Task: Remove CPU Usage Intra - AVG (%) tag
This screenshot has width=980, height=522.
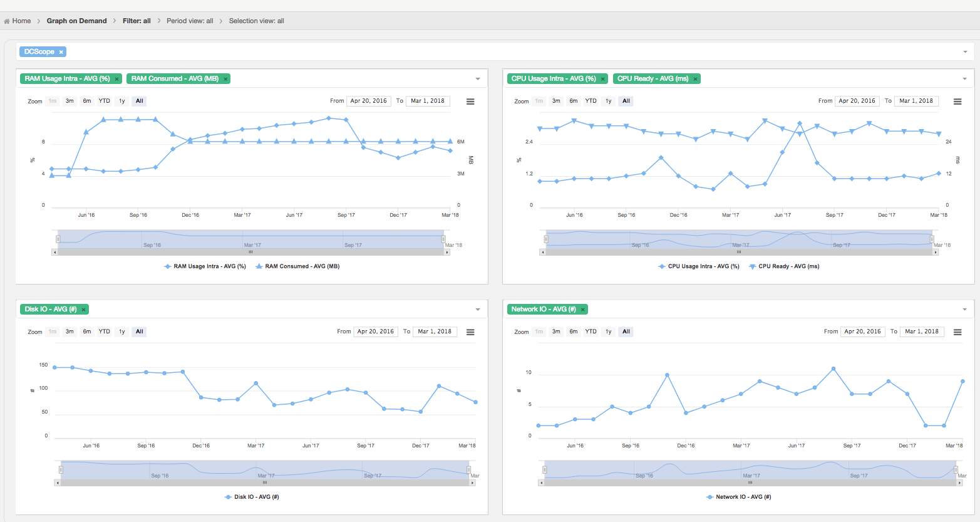Action: click(x=603, y=79)
